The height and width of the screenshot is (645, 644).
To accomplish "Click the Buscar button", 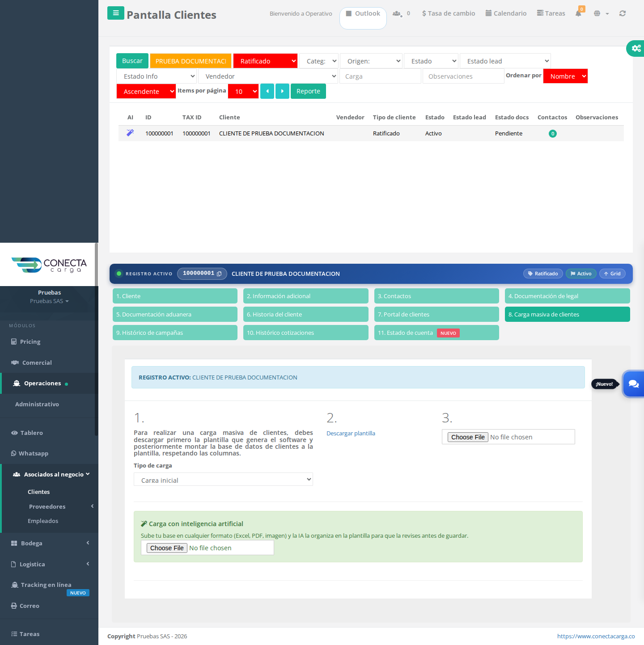I will click(x=132, y=61).
